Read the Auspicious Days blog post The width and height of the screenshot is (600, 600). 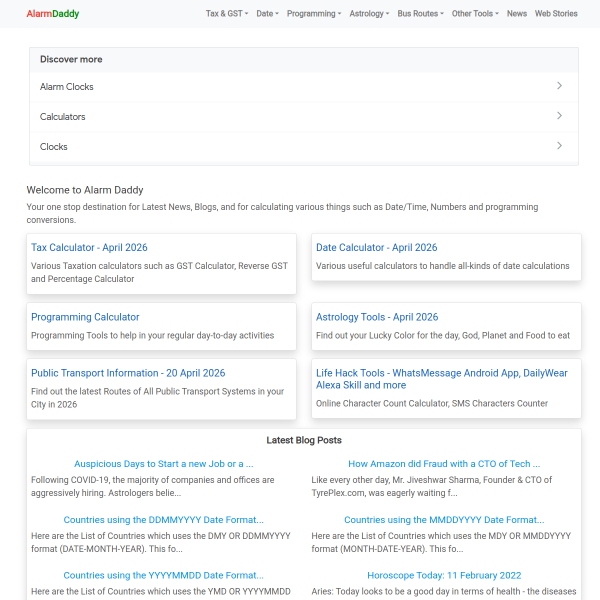click(x=163, y=464)
